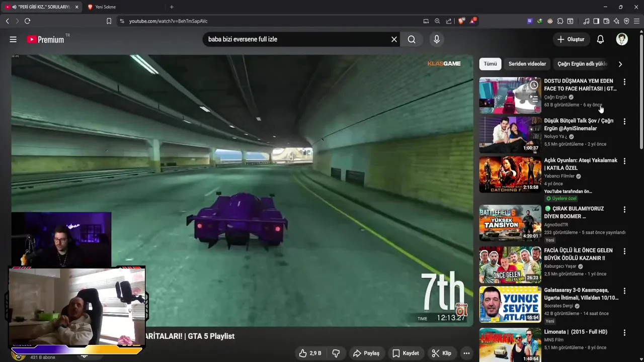This screenshot has height=362, width=644.
Task: Visit Socrates Dergi channel link
Action: pyautogui.click(x=558, y=306)
